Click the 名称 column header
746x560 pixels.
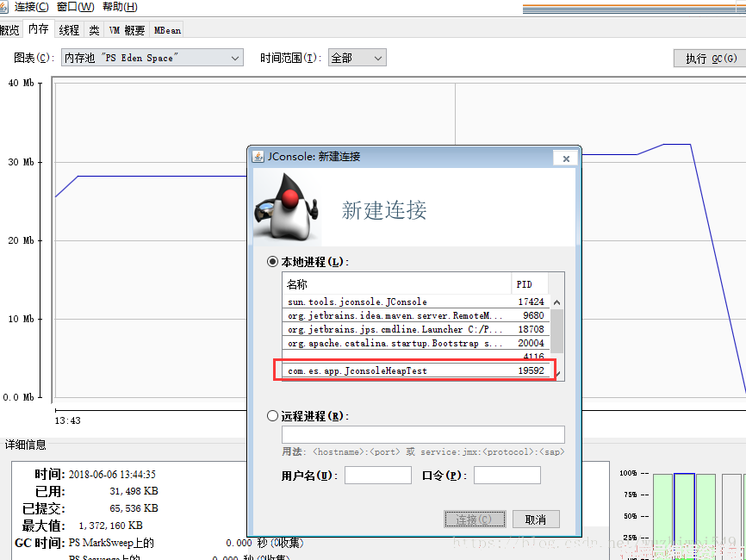tap(397, 284)
